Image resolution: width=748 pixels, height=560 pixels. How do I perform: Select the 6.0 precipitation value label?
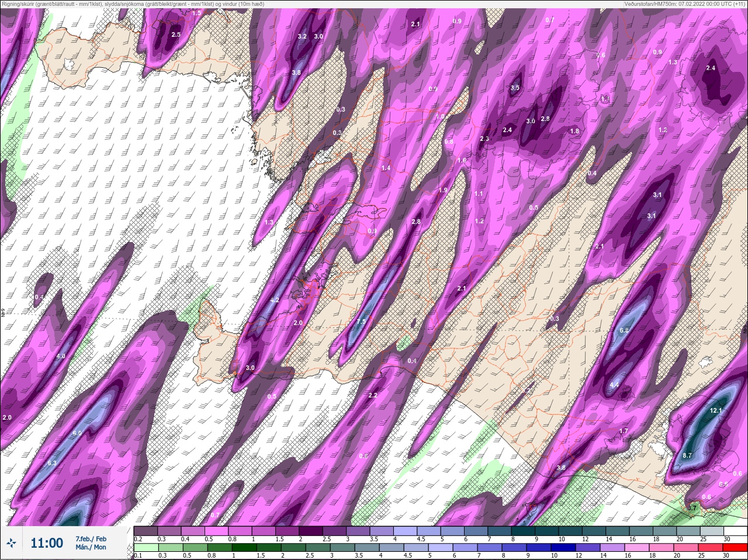tap(77, 433)
